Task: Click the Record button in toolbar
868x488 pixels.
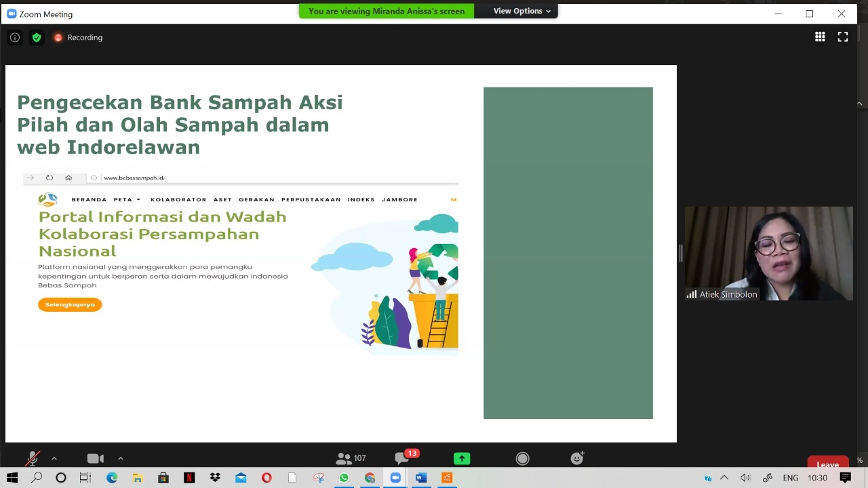Action: click(522, 459)
